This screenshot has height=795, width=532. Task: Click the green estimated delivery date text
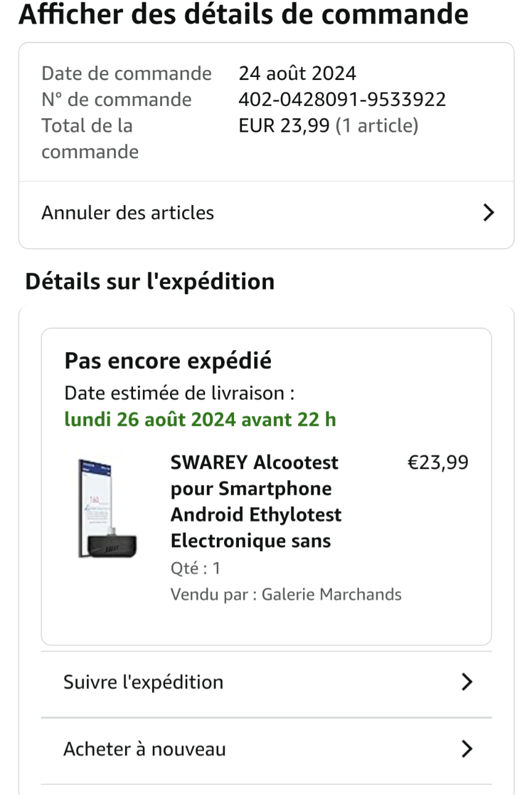(x=200, y=420)
